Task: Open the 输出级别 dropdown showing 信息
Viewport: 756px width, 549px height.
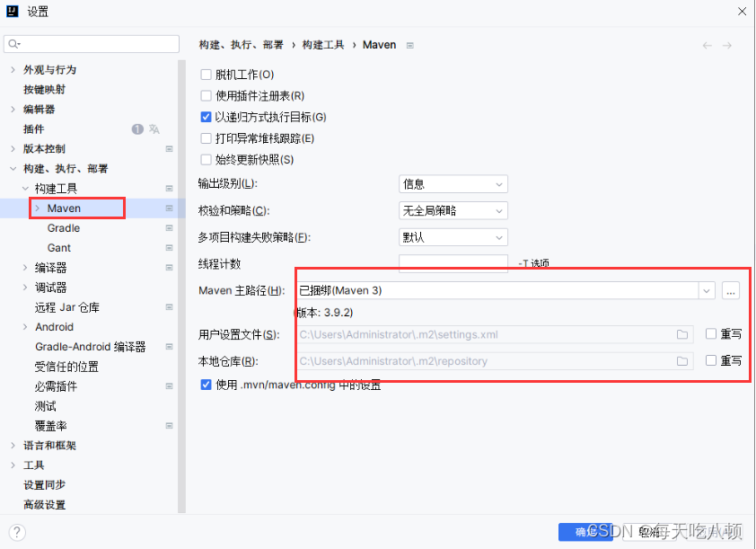Action: click(453, 184)
